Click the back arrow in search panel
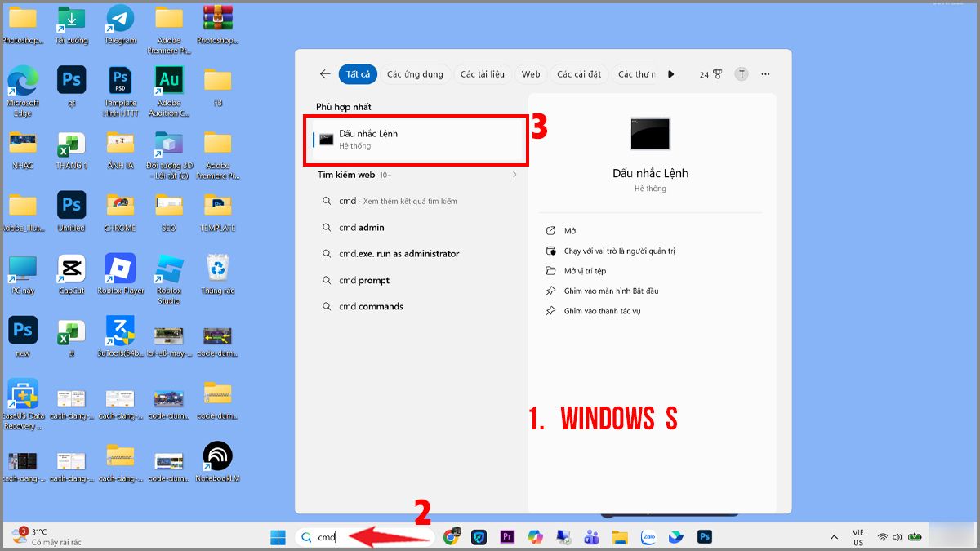Screen dimensions: 980x551 click(325, 74)
